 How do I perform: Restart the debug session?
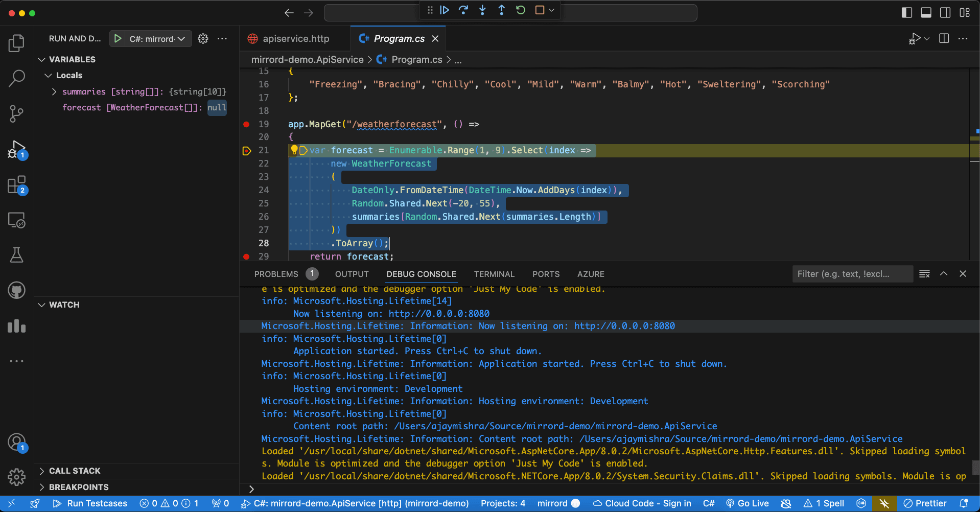(521, 10)
